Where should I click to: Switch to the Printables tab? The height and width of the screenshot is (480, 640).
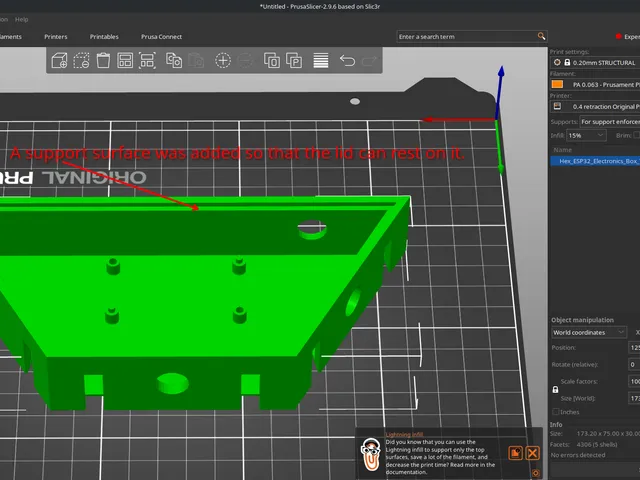[x=104, y=36]
